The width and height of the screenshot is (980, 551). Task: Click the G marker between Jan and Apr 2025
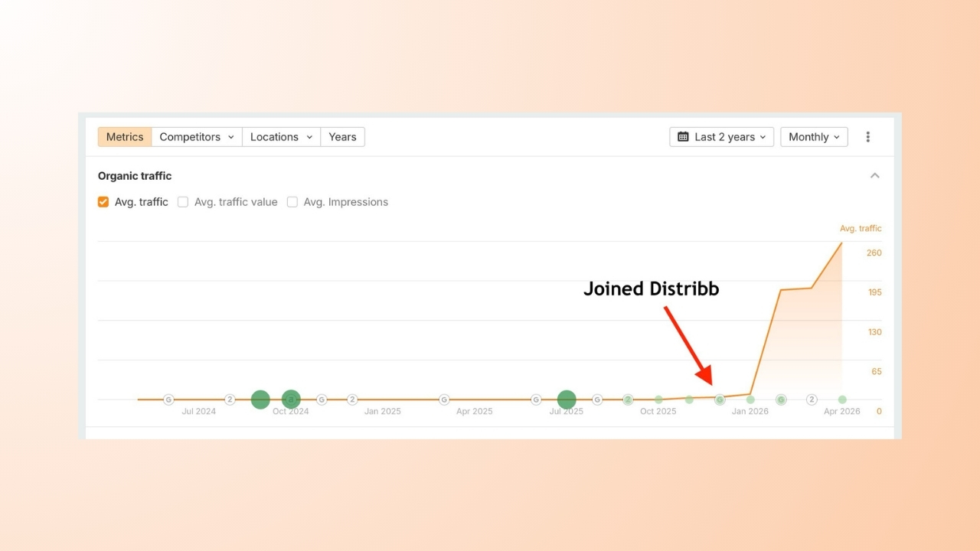444,399
